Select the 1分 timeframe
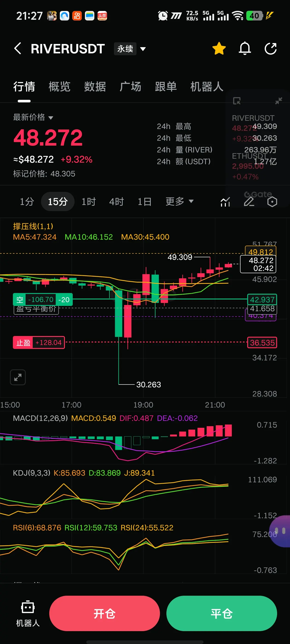The height and width of the screenshot is (644, 290). click(27, 201)
